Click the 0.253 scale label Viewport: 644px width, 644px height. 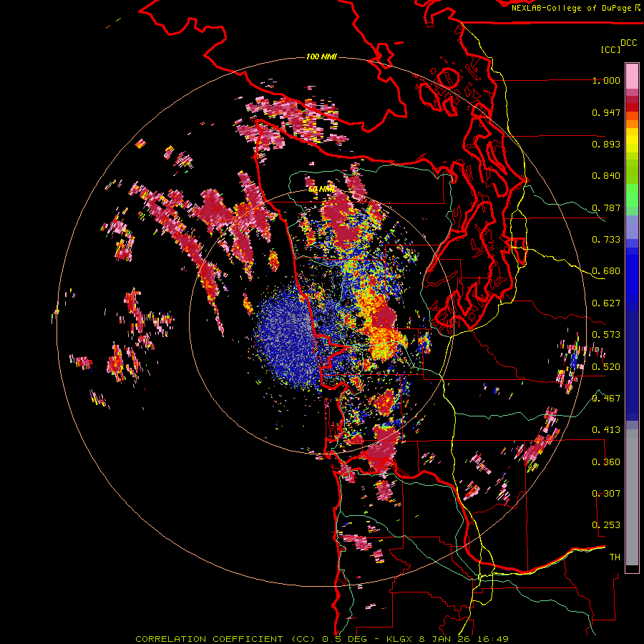pos(606,525)
